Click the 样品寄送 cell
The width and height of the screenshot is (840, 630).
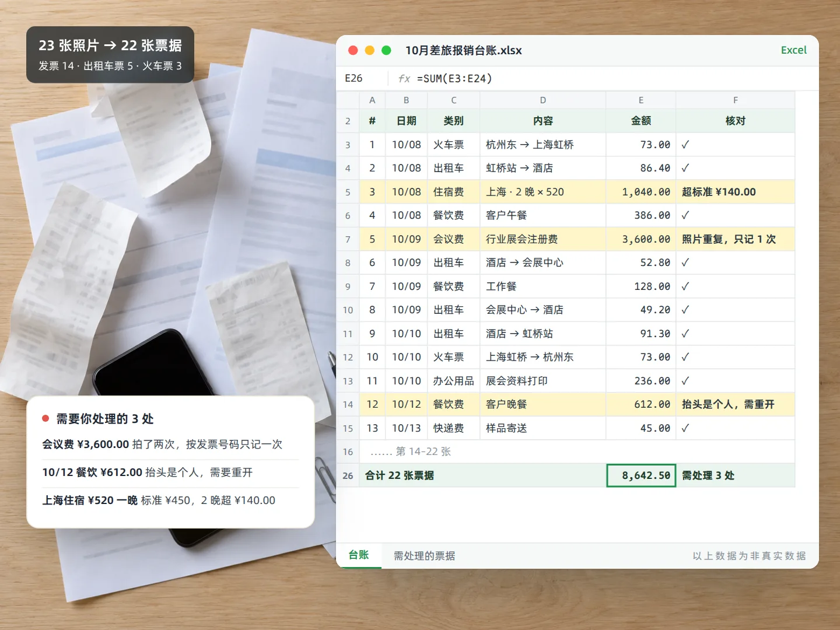tap(543, 428)
